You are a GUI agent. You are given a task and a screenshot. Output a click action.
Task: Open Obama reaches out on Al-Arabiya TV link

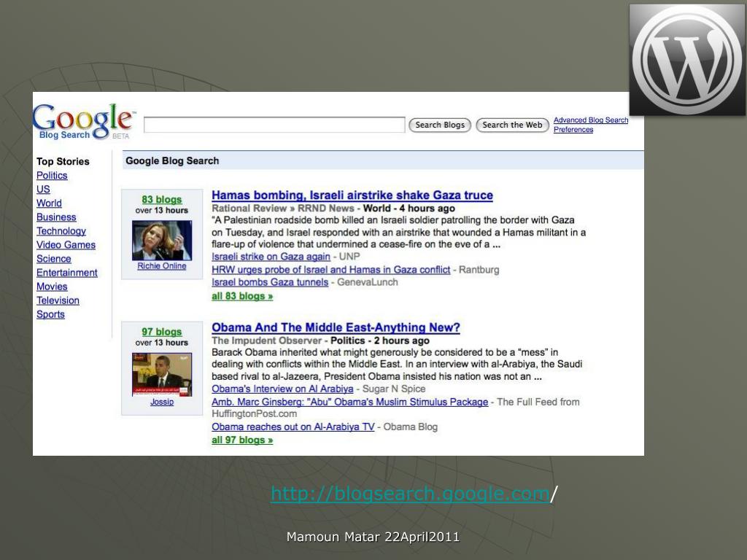293,427
